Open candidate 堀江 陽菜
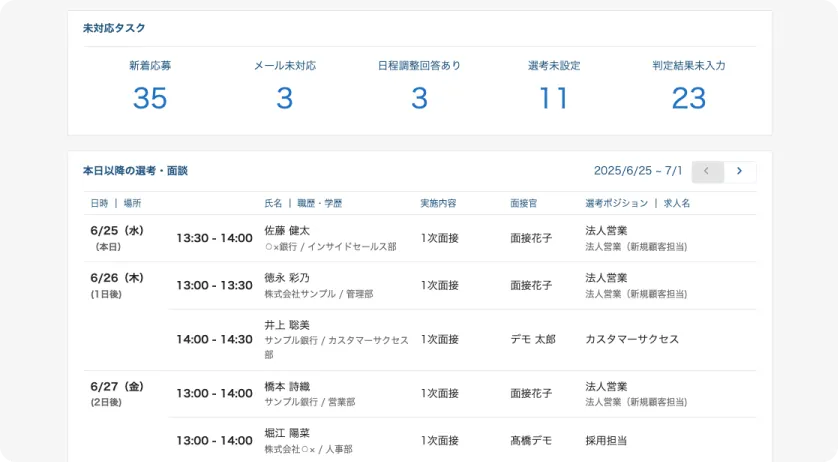Image resolution: width=838 pixels, height=462 pixels. (287, 433)
